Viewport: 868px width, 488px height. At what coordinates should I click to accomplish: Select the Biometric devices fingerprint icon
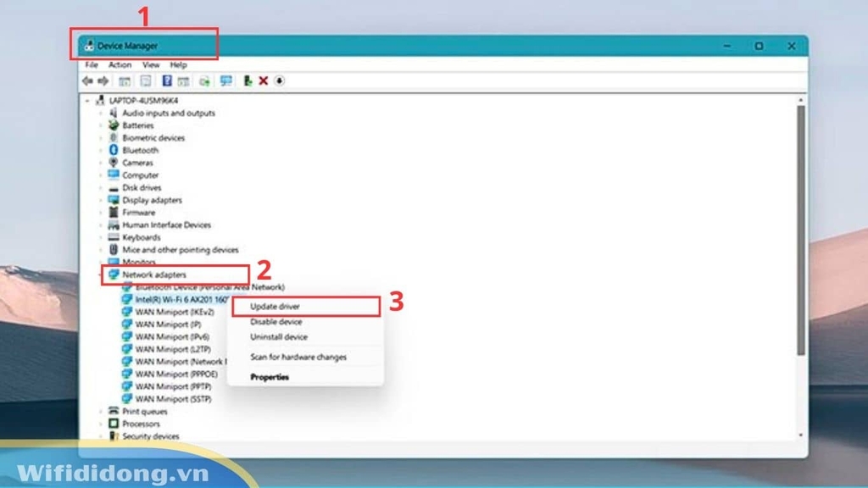tap(114, 137)
